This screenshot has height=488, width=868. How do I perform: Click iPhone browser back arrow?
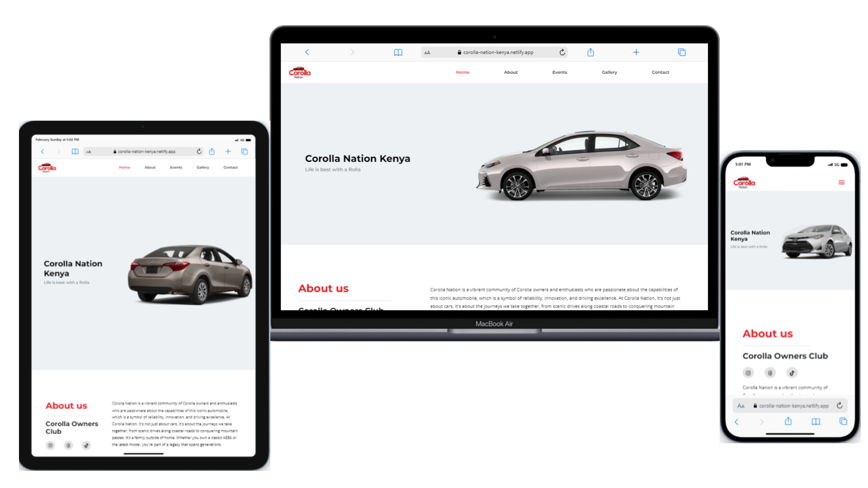tap(736, 422)
